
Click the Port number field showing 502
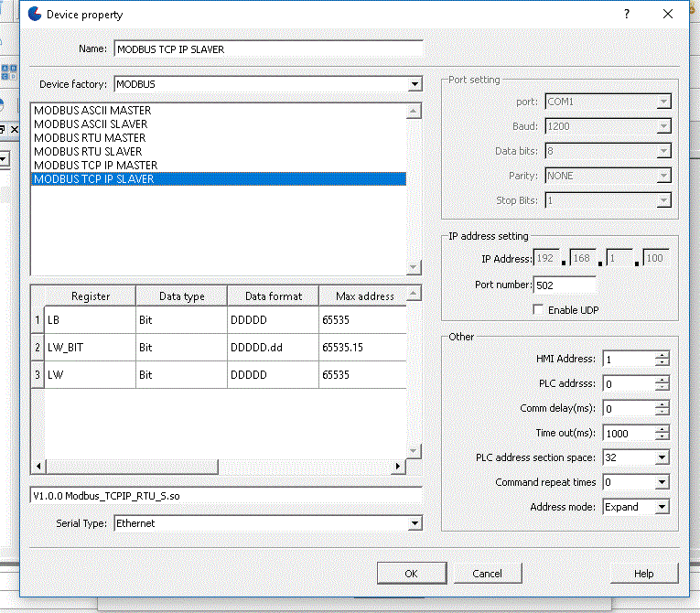coord(565,285)
